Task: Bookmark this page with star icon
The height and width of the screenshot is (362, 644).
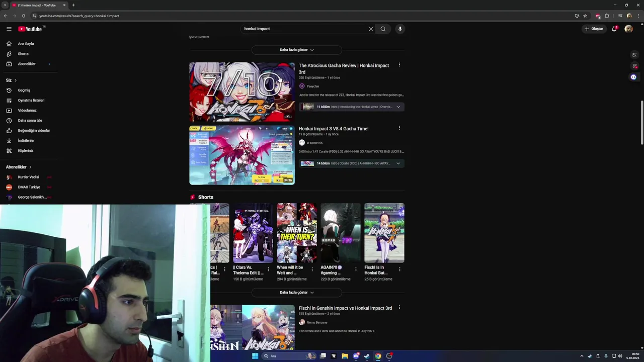Action: click(x=585, y=16)
